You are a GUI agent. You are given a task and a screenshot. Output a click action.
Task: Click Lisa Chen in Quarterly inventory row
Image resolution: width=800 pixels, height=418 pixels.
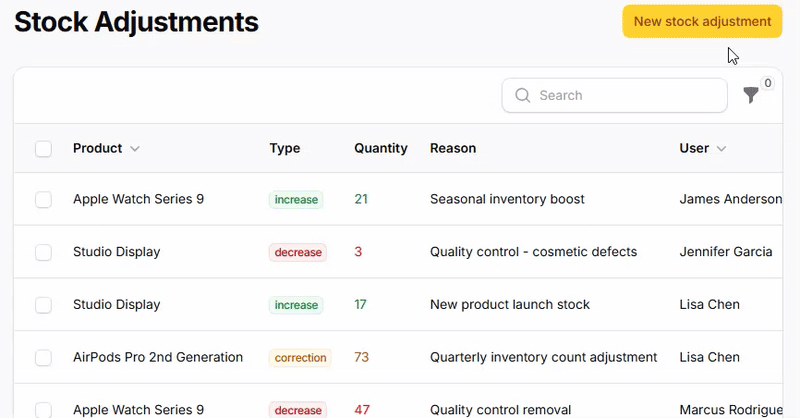[x=709, y=357]
